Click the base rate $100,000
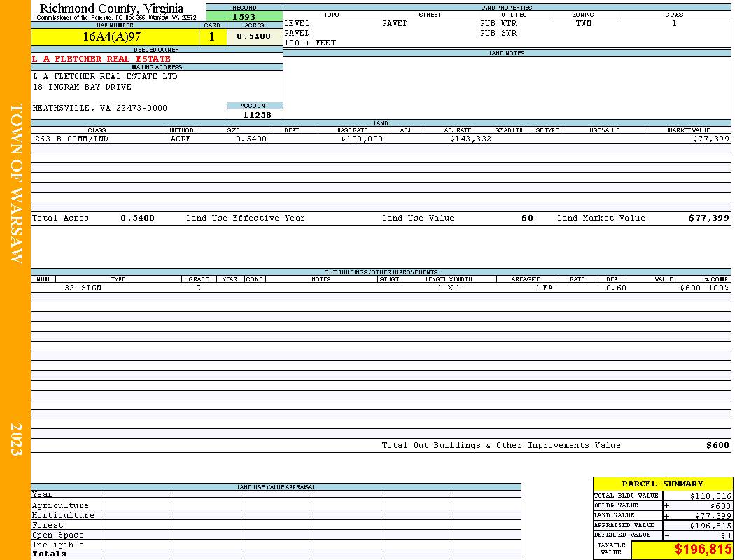Image resolution: width=735 pixels, height=560 pixels. tap(362, 139)
